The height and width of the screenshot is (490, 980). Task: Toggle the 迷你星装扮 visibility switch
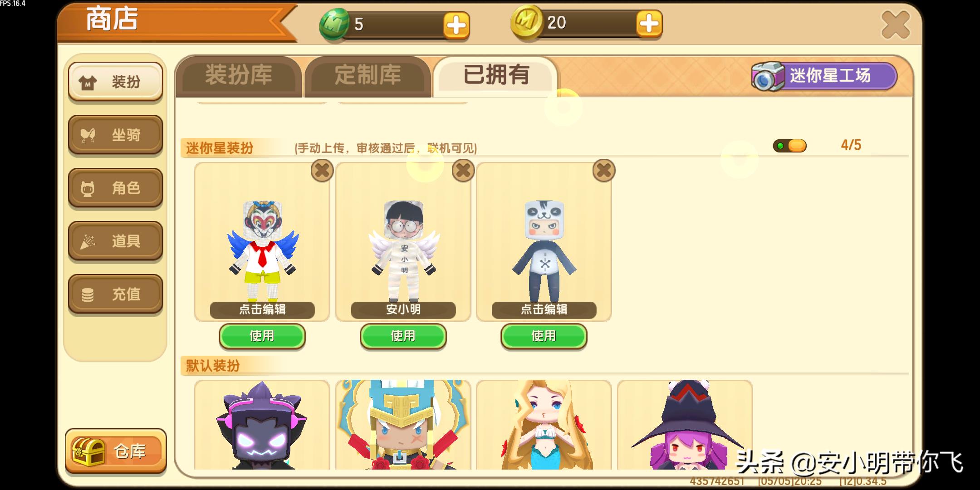point(790,146)
